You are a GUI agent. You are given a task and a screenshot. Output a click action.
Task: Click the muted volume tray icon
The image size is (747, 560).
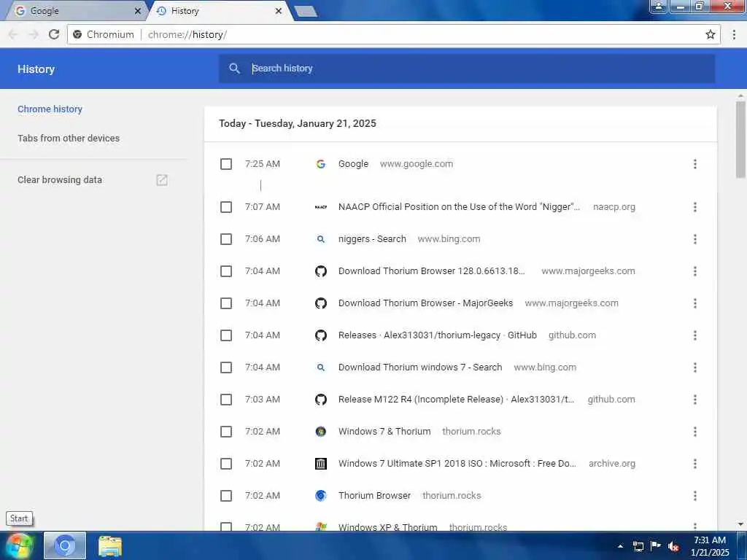[x=673, y=546]
